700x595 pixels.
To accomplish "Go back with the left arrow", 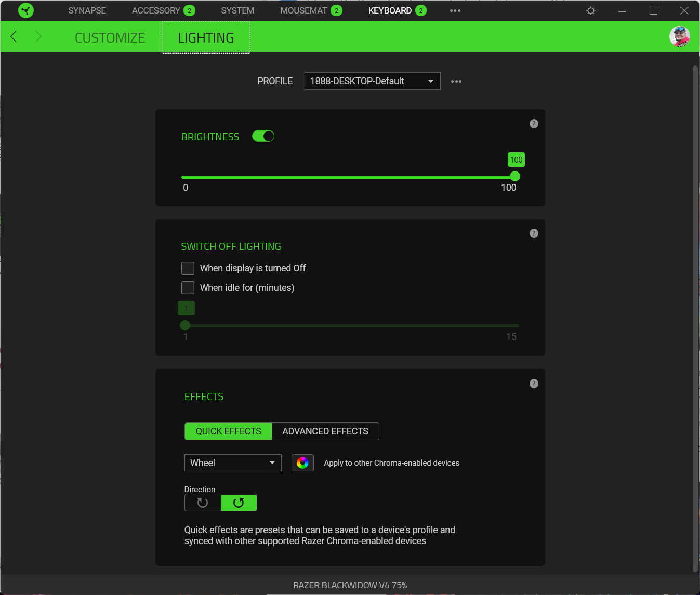I will point(14,36).
